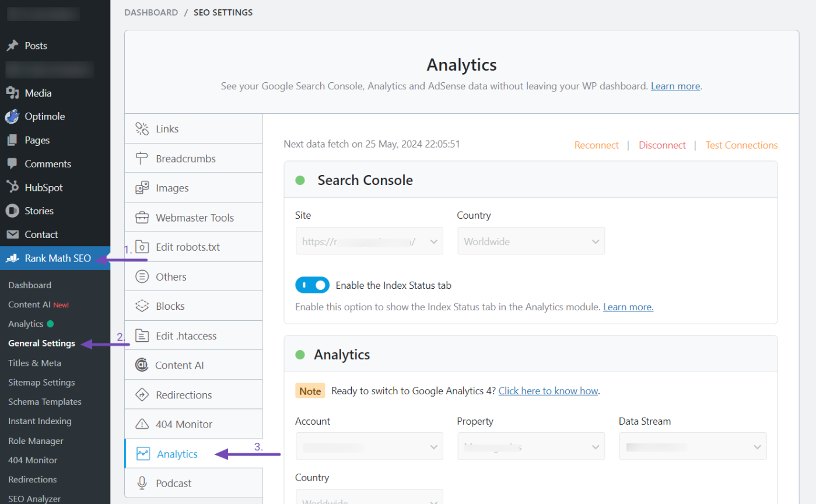Click the Rank Math SEO logo icon
The image size is (816, 504).
12,258
